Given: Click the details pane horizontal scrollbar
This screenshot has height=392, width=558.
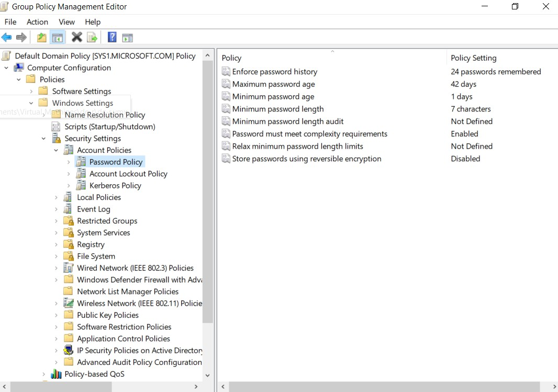Looking at the screenshot, I should pos(384,387).
